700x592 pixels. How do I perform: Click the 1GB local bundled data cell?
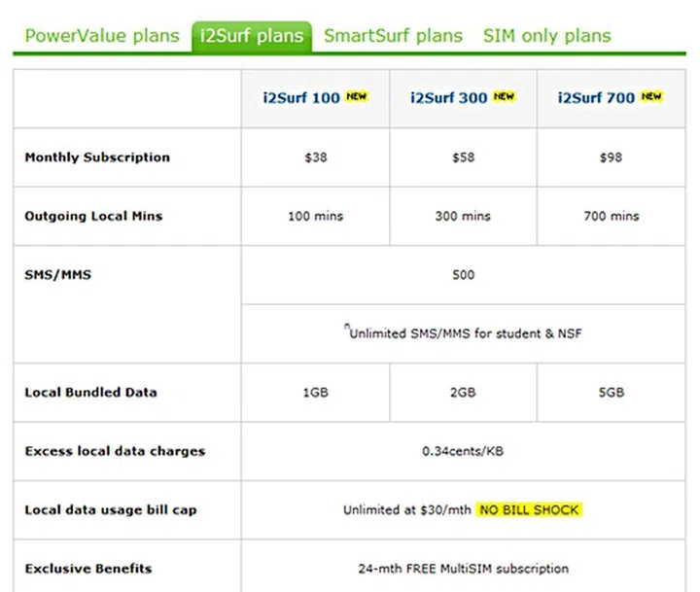(316, 393)
